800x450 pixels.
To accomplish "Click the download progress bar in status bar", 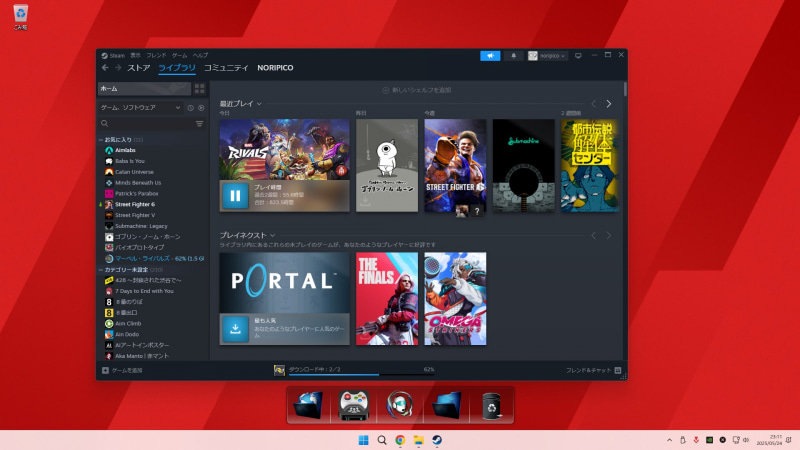I will coord(361,374).
